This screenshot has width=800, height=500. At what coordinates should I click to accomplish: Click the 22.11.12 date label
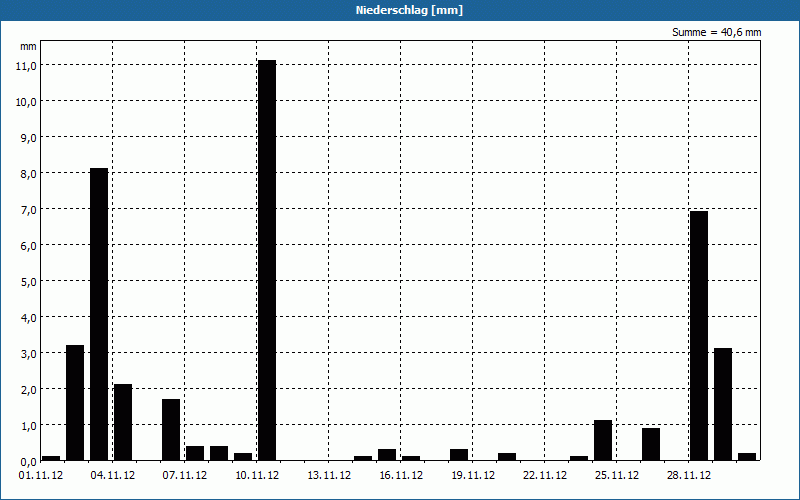(544, 475)
